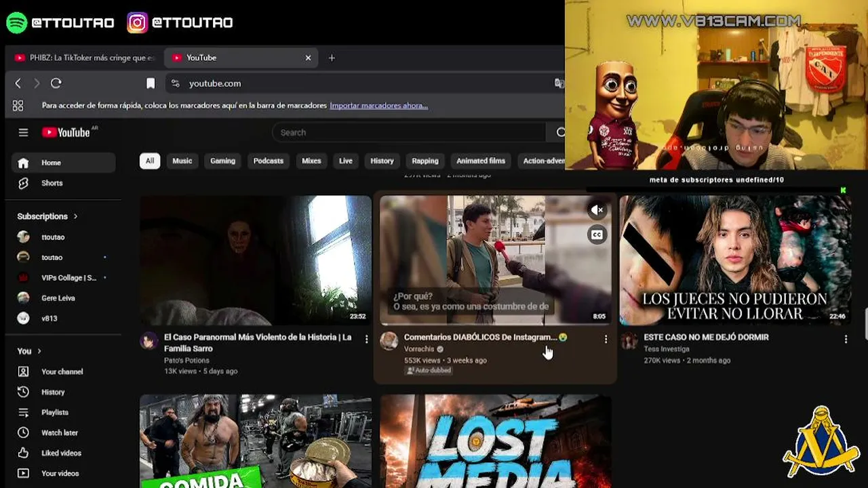Open options menu for El Caso Paranormal video
Screen dimensions: 868x488
coord(366,339)
